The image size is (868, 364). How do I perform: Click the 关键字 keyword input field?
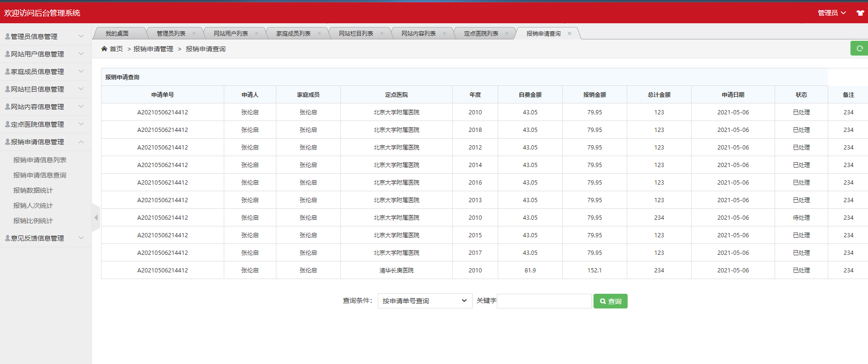pos(544,301)
